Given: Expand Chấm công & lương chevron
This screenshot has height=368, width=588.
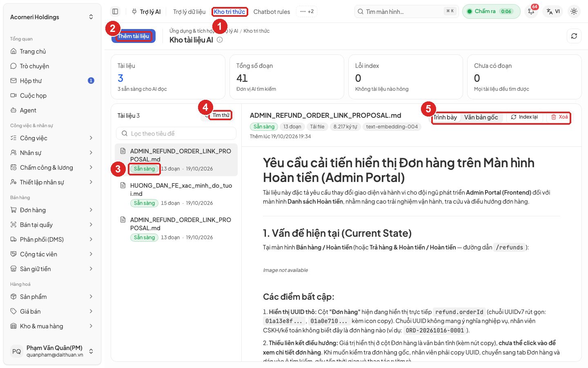Looking at the screenshot, I should click(x=91, y=168).
